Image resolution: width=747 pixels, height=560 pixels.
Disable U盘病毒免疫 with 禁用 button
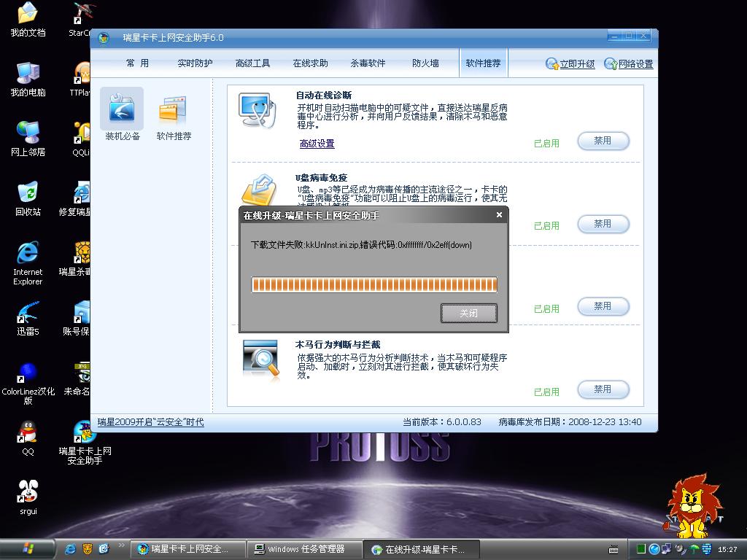point(603,224)
